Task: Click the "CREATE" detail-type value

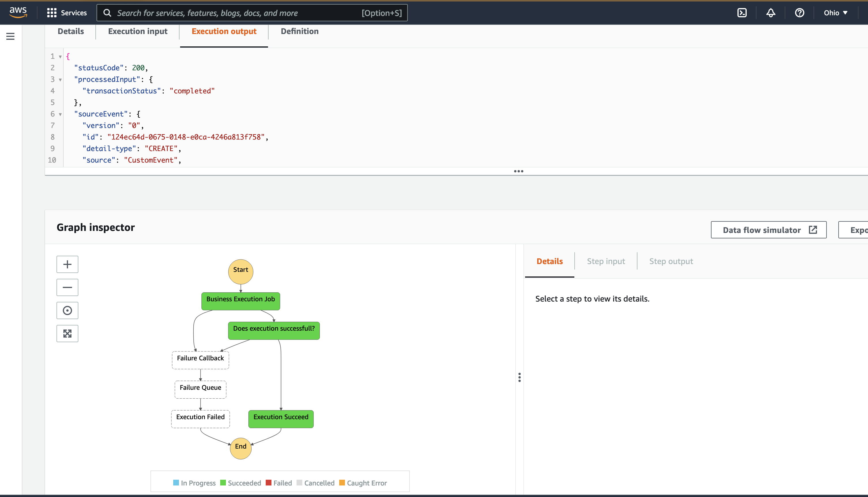Action: point(161,149)
